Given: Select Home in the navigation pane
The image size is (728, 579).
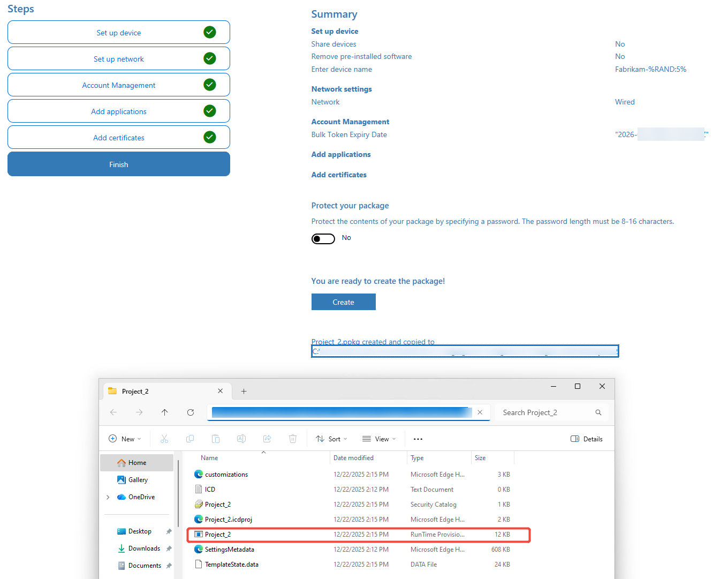Looking at the screenshot, I should pos(137,463).
